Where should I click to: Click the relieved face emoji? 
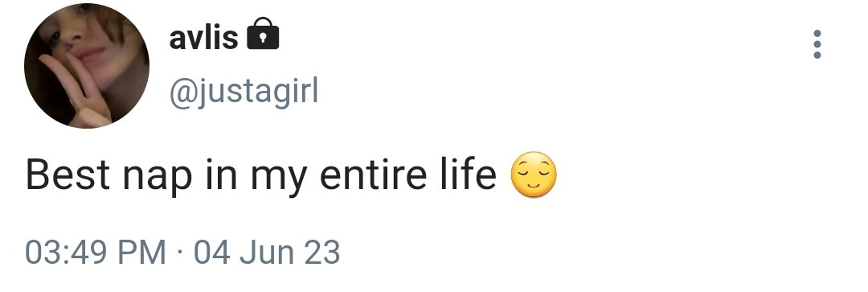533,175
